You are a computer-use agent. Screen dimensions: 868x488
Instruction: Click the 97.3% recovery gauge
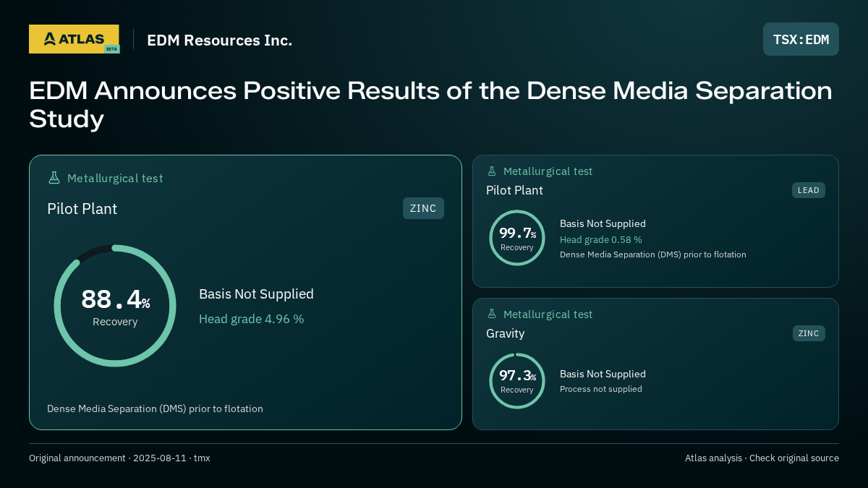517,381
